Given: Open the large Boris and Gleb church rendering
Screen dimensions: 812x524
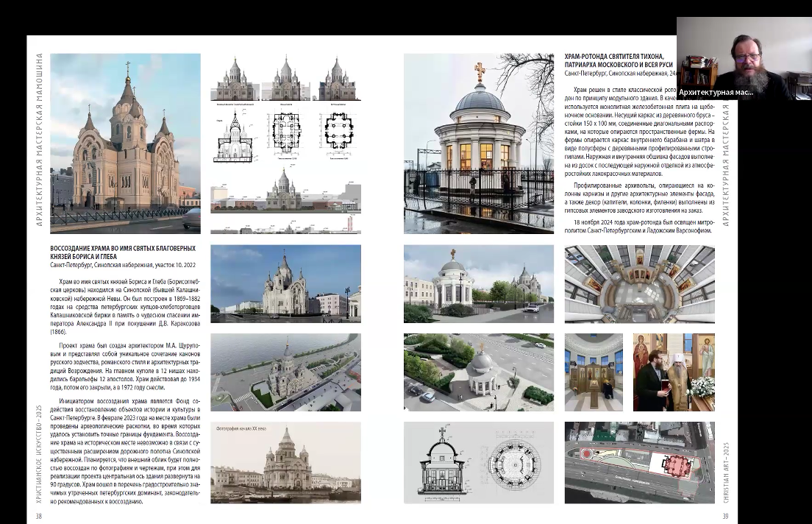Looking at the screenshot, I should point(125,144).
